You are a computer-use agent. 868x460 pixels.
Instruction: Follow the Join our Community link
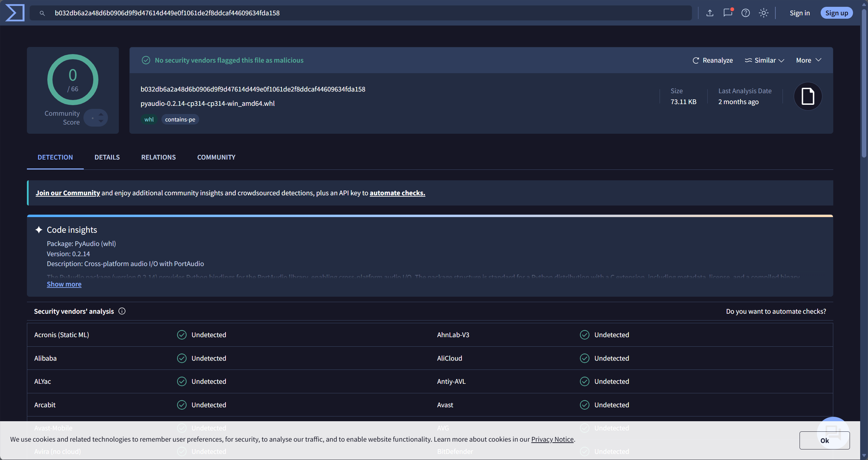[68, 193]
